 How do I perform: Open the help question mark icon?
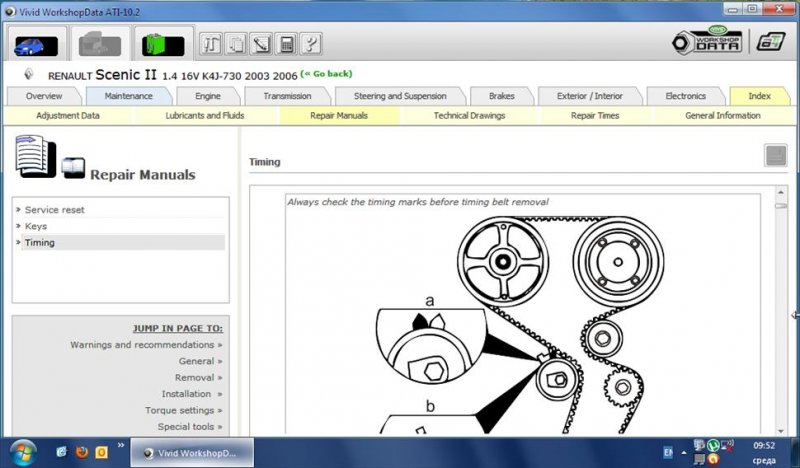[x=311, y=44]
